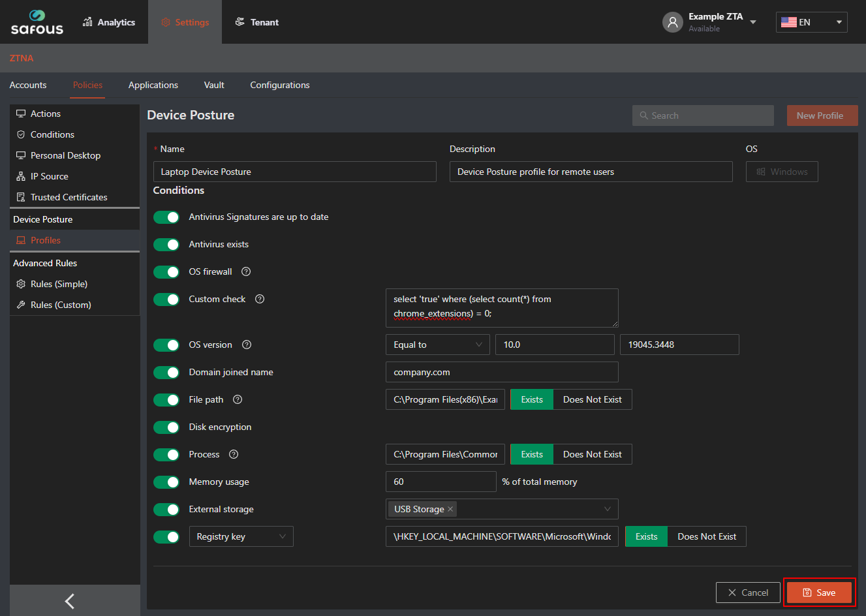Turn off Disk encryption toggle
Viewport: 866px width, 616px height.
tap(166, 427)
